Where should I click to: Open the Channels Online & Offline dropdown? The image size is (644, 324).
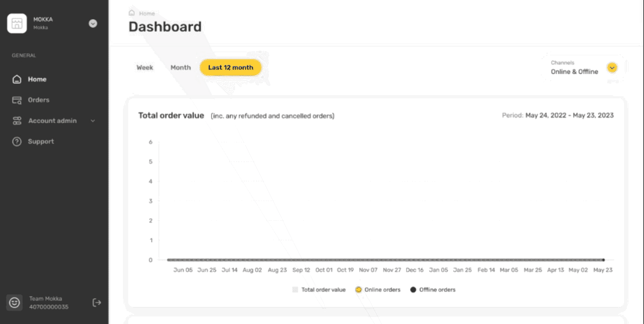[612, 68]
